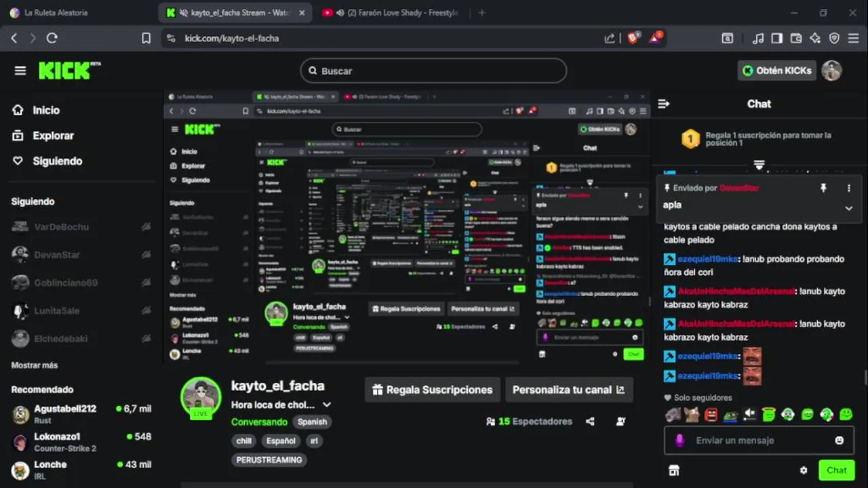
Task: Expand the pinned message chevron
Action: [848, 208]
